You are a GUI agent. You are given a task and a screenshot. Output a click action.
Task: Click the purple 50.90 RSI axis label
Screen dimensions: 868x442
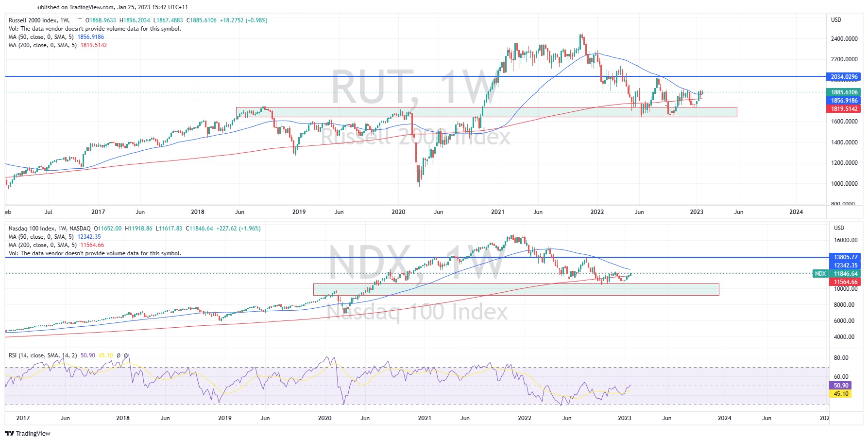pos(841,386)
